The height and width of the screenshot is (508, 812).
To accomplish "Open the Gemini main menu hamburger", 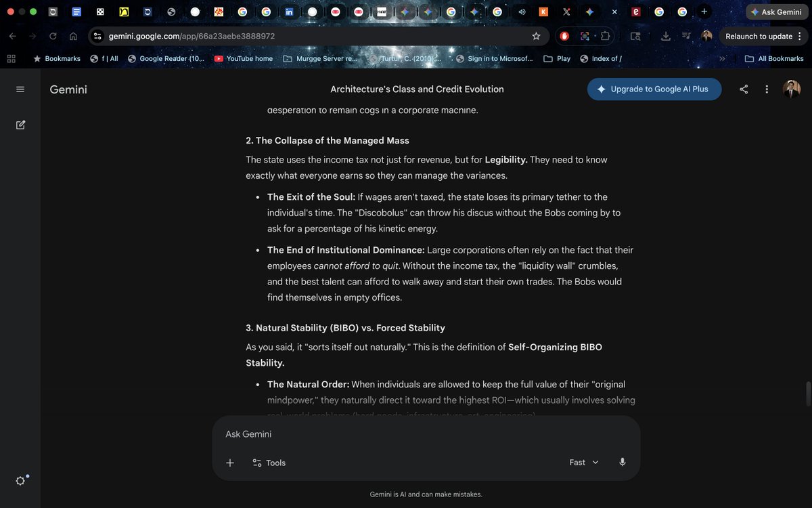I will [20, 89].
